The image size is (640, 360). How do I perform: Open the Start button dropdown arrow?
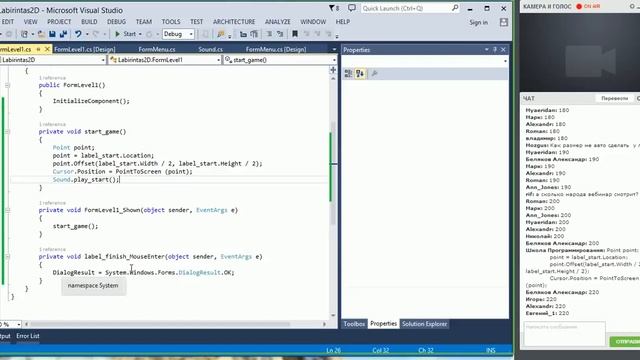(x=140, y=34)
